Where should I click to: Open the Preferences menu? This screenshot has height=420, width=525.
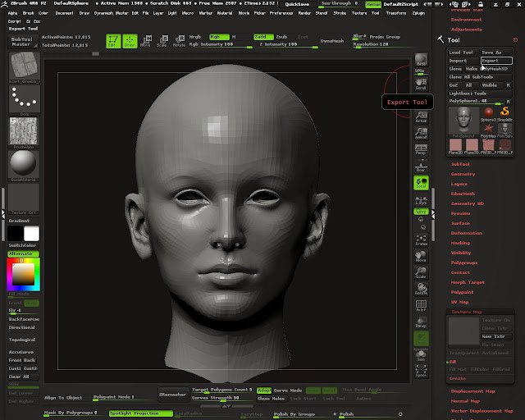click(281, 13)
